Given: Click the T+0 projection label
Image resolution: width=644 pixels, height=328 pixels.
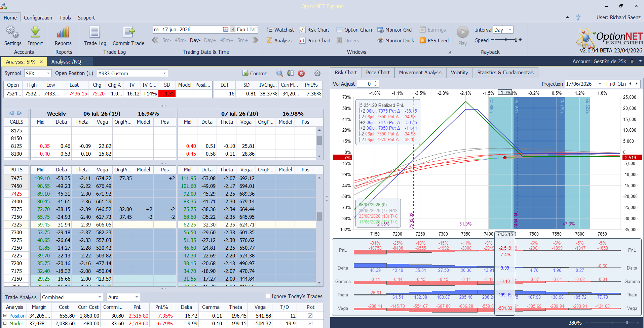Looking at the screenshot, I should 610,84.
